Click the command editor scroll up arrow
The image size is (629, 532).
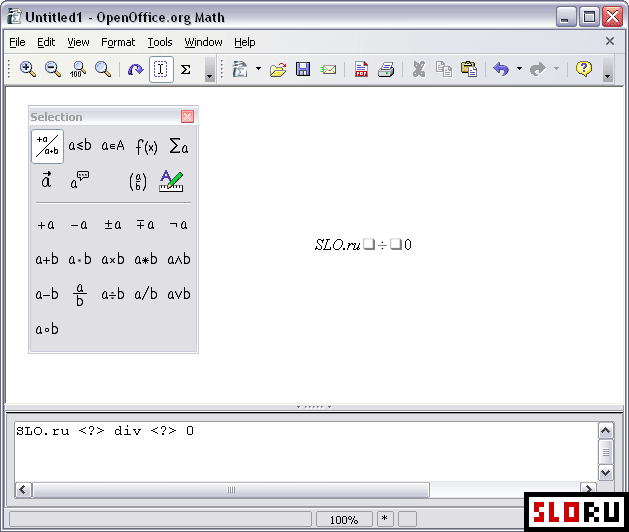click(x=605, y=431)
